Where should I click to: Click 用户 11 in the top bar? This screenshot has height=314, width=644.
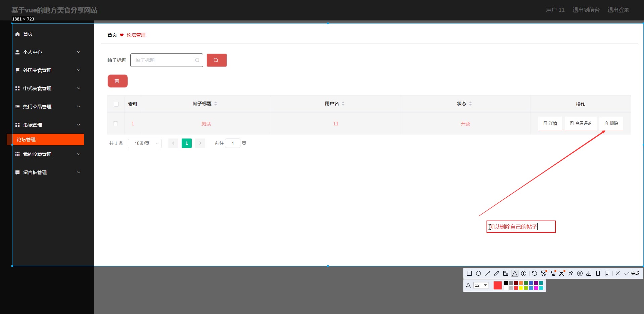coord(555,10)
